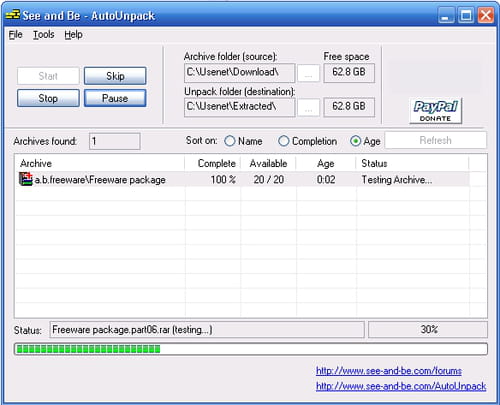This screenshot has height=405, width=500.
Task: Click the AutoUnpack title bar app icon
Action: [x=13, y=15]
